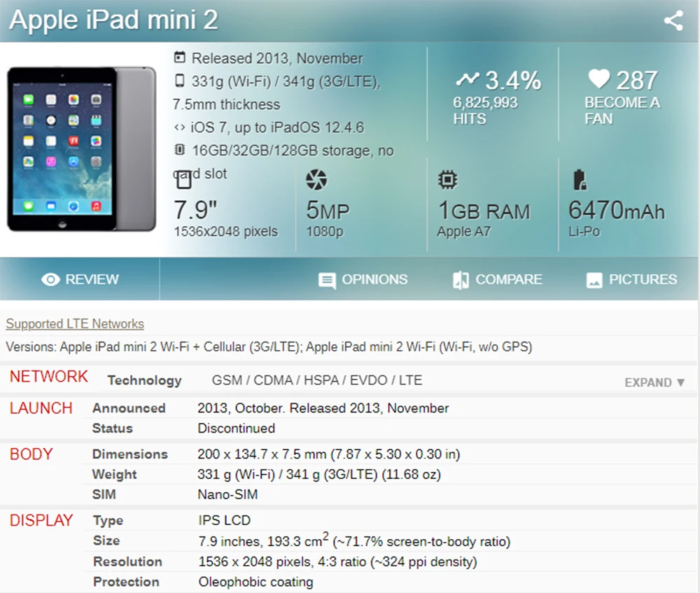Click the calendar icon beside Released 2013
This screenshot has width=700, height=593.
pos(179,57)
